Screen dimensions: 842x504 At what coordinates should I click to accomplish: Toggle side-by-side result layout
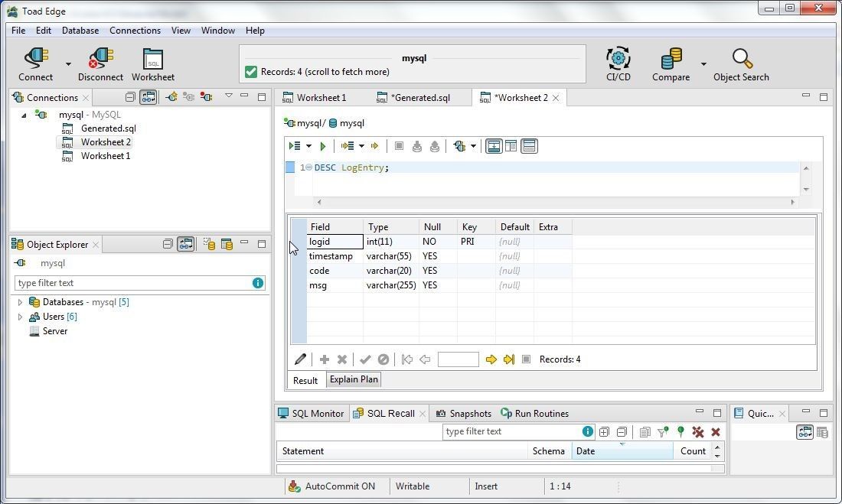point(511,146)
